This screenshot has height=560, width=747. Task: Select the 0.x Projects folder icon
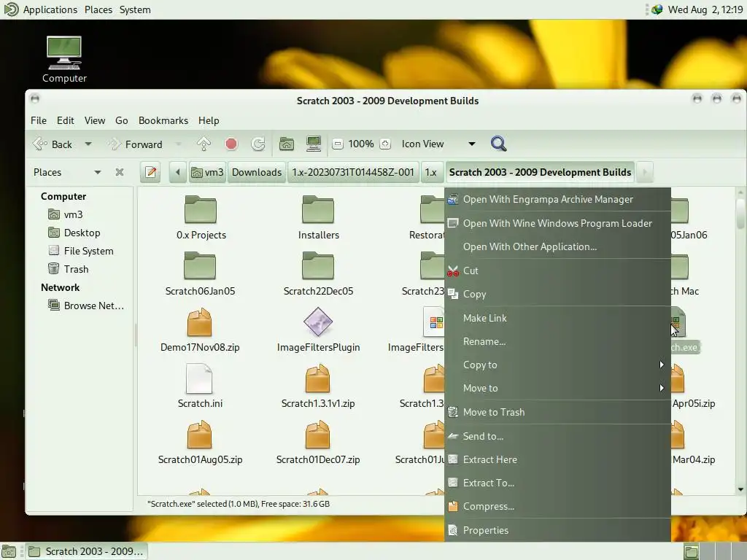[x=201, y=210]
